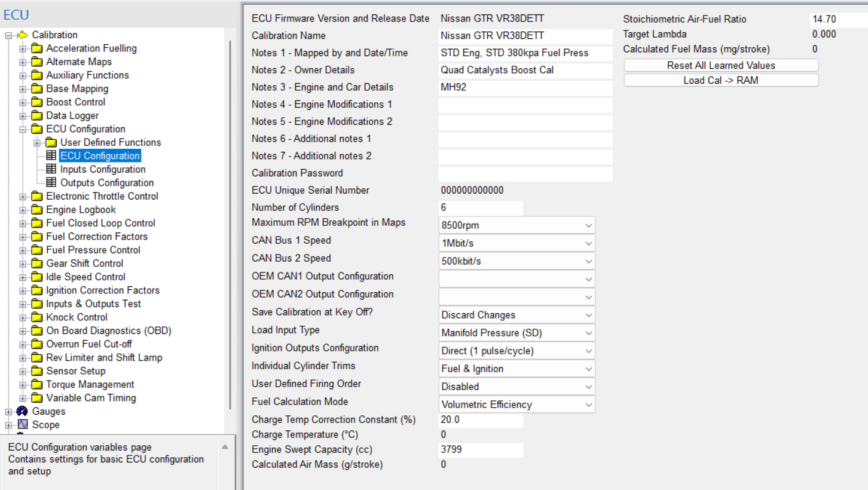Click the Idle Speed Control folder icon
This screenshot has width=868, height=490.
pyautogui.click(x=37, y=277)
